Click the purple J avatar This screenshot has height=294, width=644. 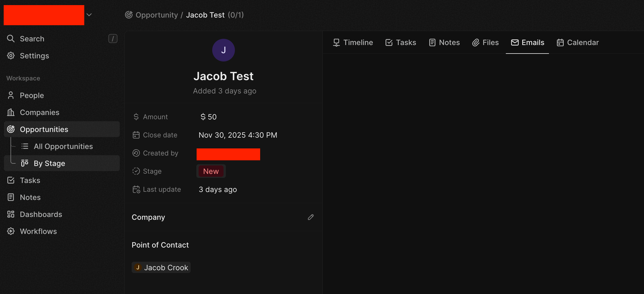[x=223, y=50]
